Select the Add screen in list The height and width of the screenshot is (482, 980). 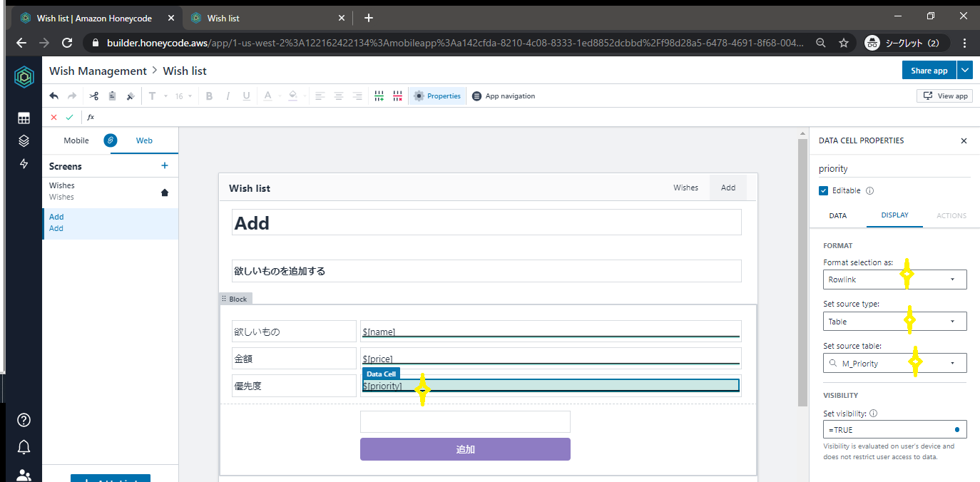pyautogui.click(x=110, y=222)
